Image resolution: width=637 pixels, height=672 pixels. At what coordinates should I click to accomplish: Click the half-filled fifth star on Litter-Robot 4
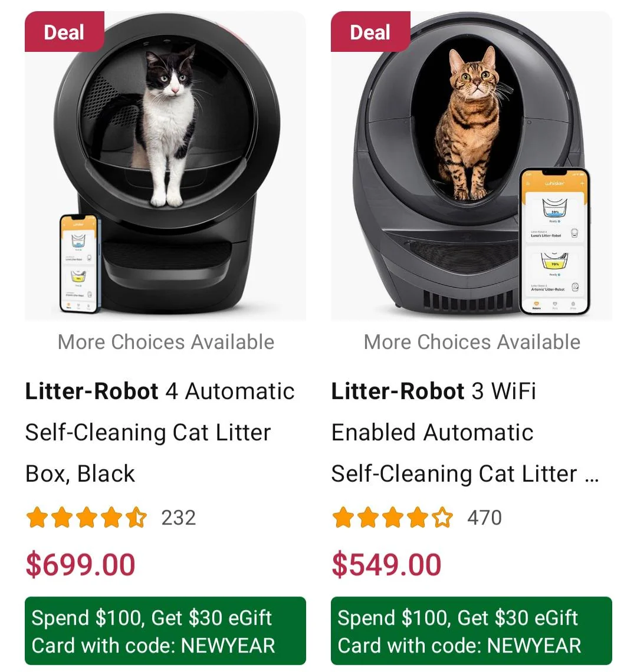137,518
